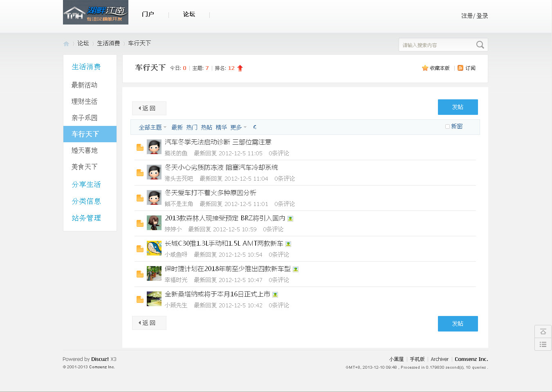Viewport: 552px width, 392px height.
Task: Click the image attachment icon after 保时捷计划 title
Action: click(296, 269)
